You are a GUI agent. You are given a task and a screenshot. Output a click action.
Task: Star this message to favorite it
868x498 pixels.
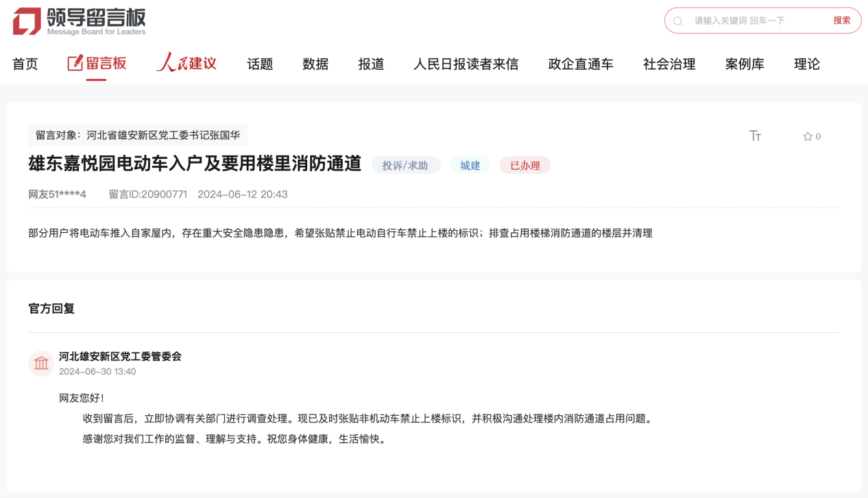808,136
